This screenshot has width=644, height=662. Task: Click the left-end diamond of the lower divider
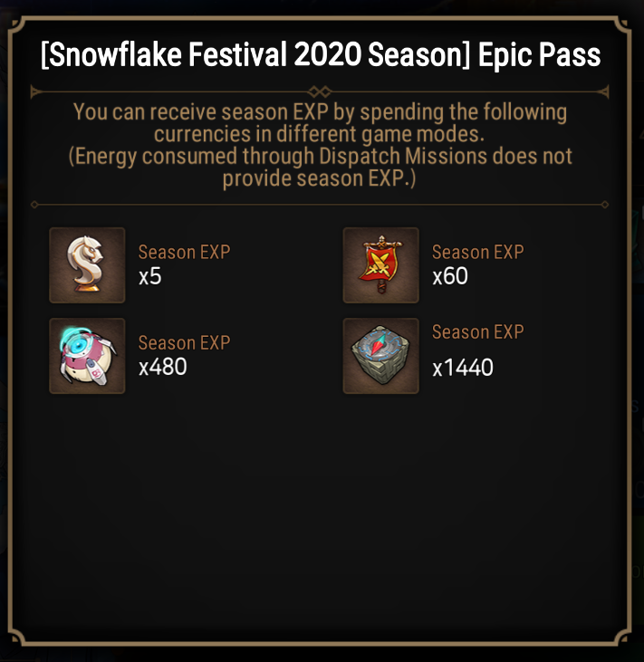(34, 205)
